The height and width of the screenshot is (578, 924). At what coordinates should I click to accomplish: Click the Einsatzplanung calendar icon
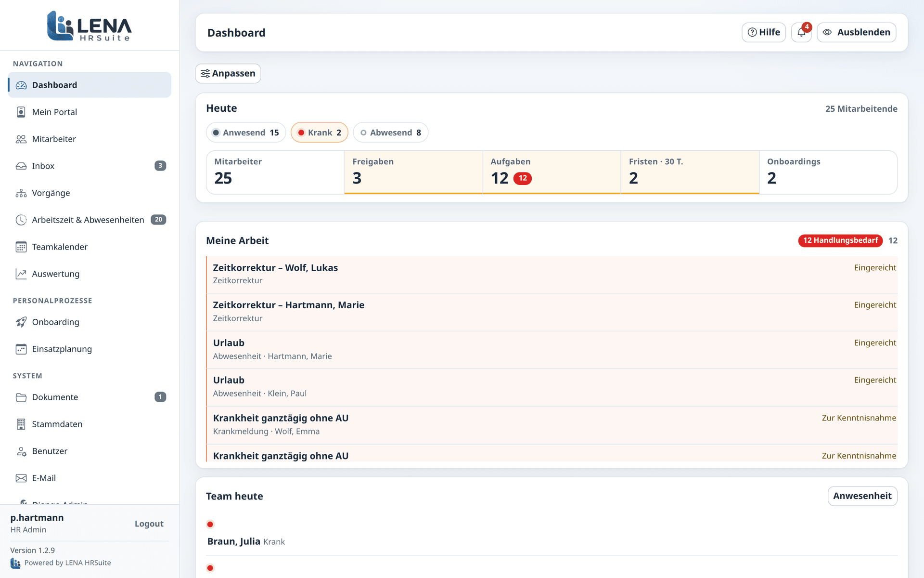pos(21,349)
